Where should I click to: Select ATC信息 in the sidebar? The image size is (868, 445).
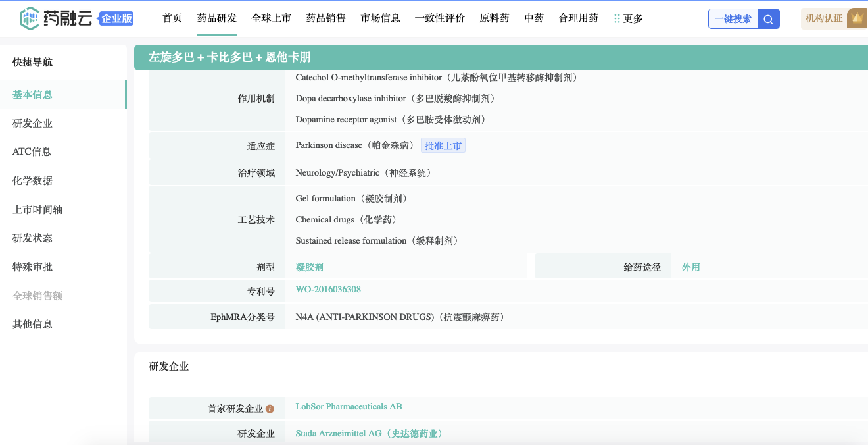coord(32,151)
